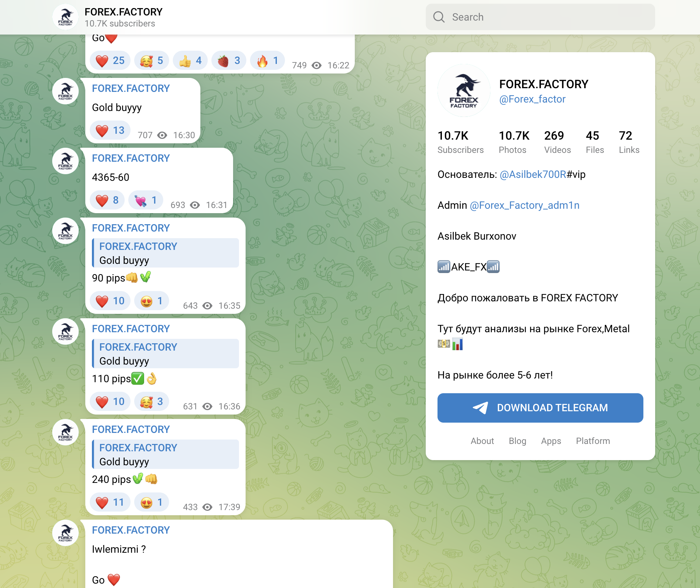Toggle heart-eyes reaction on 90 pips message
Image resolution: width=700 pixels, height=588 pixels.
point(151,301)
